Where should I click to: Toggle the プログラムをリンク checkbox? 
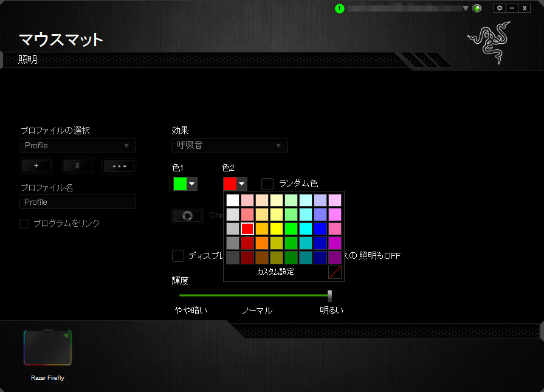(24, 224)
